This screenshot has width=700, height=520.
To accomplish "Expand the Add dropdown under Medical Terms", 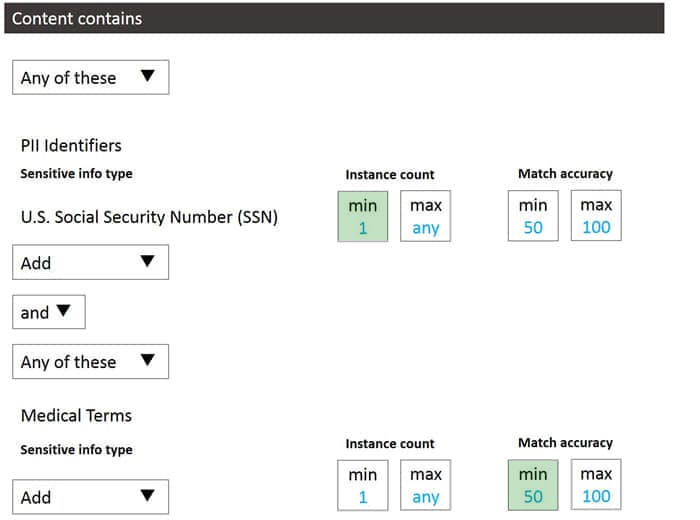I will [90, 497].
